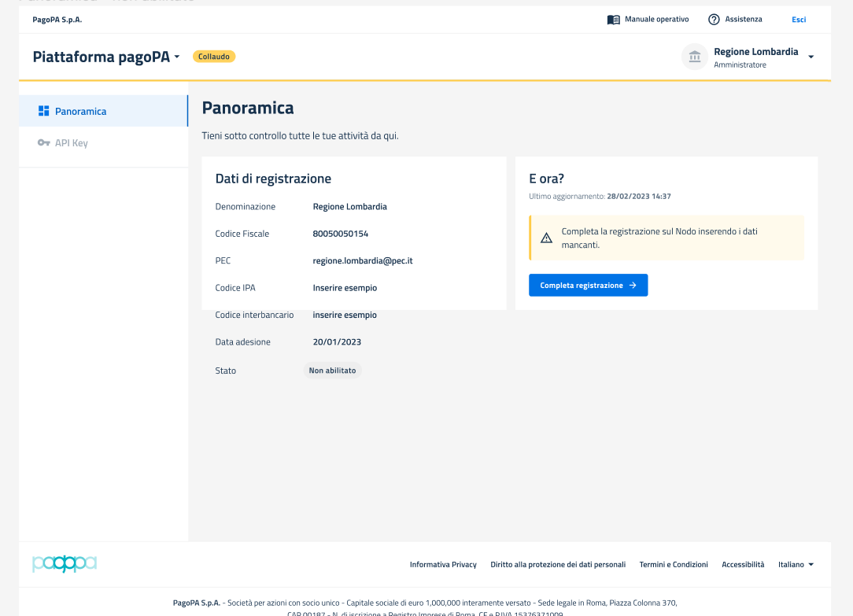Open the Regione Lombardia account dropdown arrow
The width and height of the screenshot is (853, 616).
(x=811, y=57)
